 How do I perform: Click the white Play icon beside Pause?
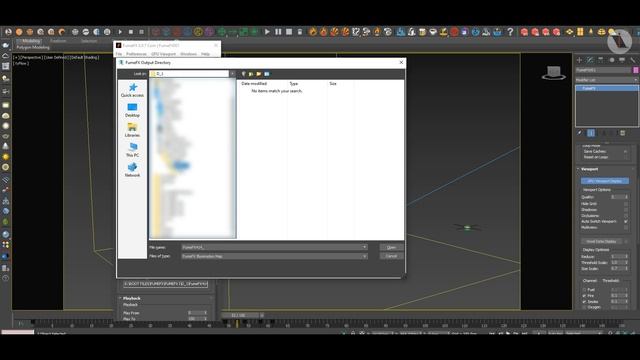[x=267, y=31]
